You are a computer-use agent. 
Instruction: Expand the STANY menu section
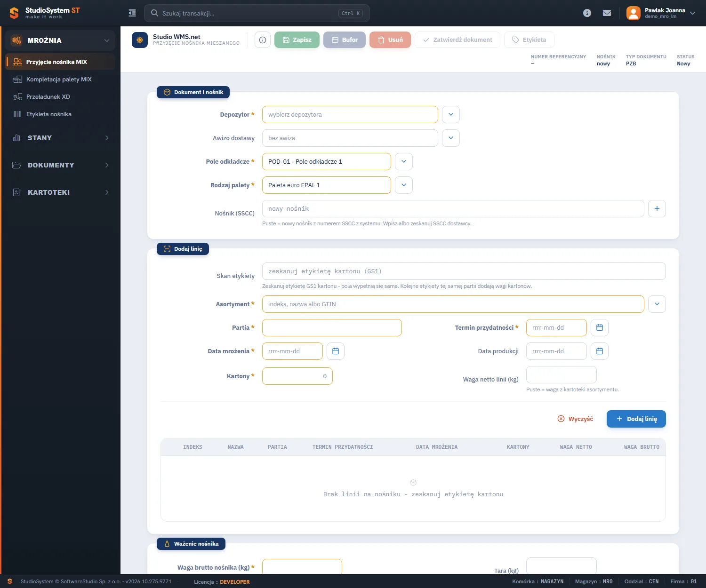60,138
